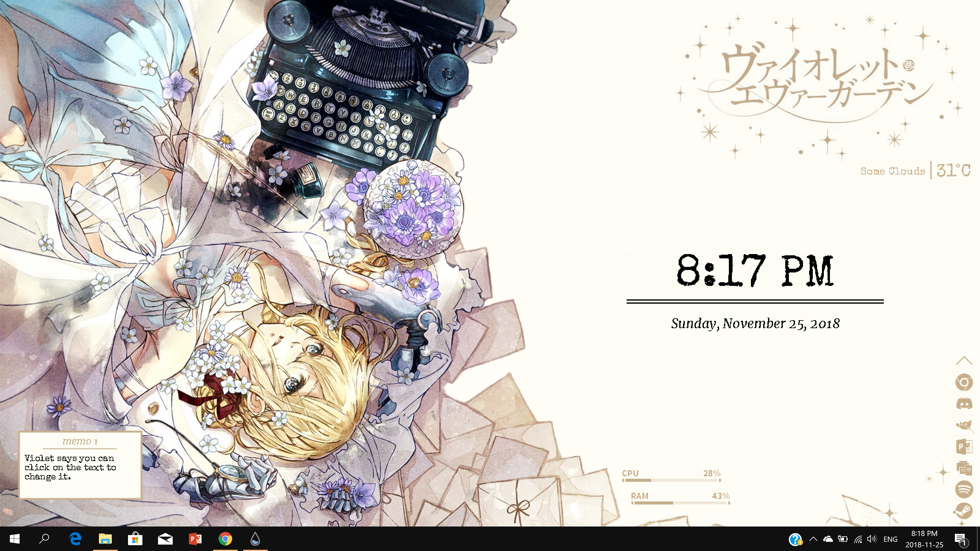This screenshot has height=551, width=980.
Task: Click the RAM usage meter bar
Action: (x=680, y=503)
